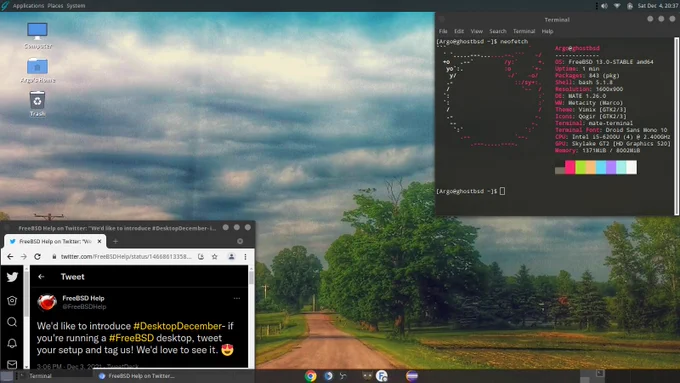The height and width of the screenshot is (383, 680).
Task: Click the Twitter bird logo in sidebar
Action: tap(12, 277)
